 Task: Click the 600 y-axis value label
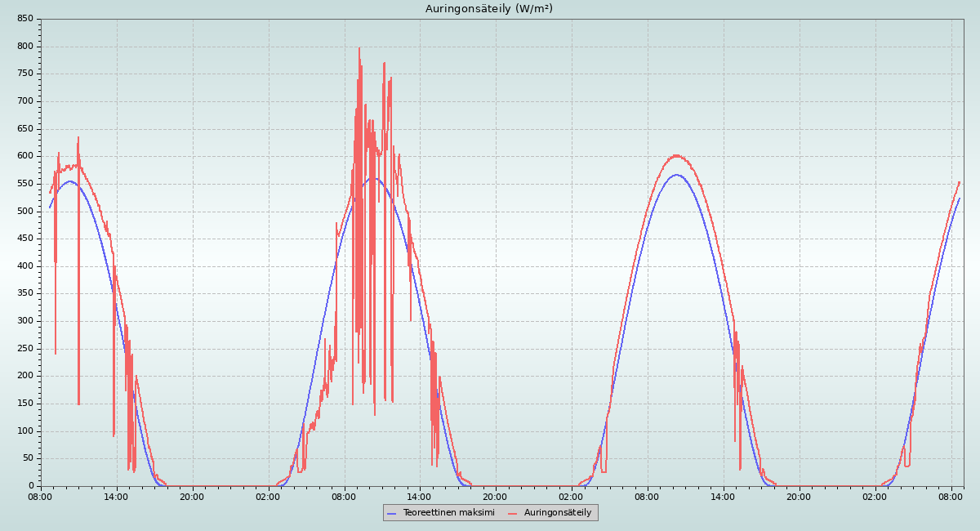pos(25,156)
